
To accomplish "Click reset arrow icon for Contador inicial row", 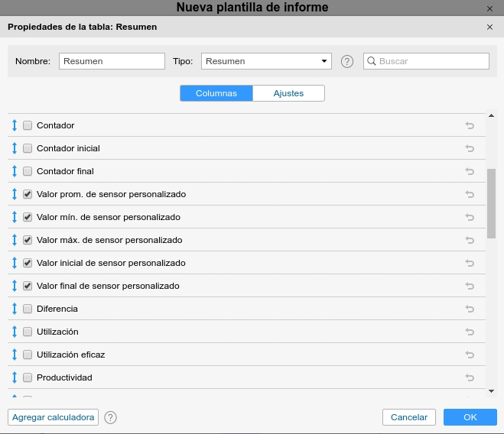I will click(470, 148).
